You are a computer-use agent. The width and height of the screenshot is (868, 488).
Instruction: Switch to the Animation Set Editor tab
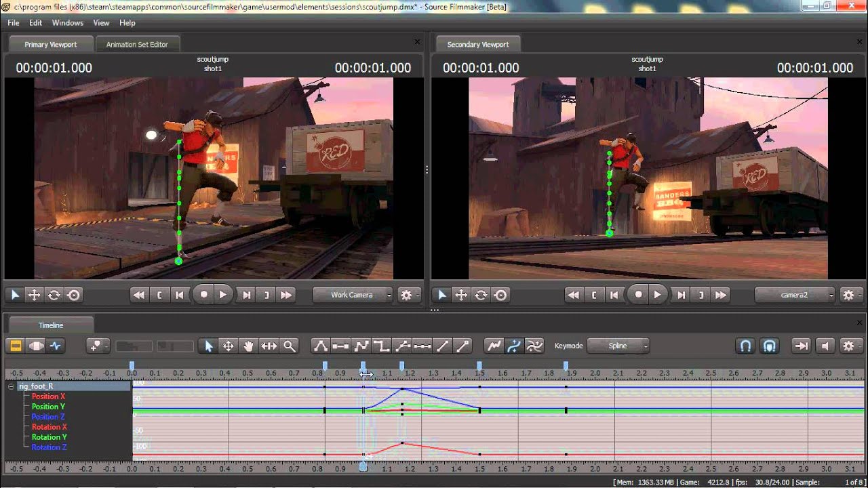[x=137, y=44]
